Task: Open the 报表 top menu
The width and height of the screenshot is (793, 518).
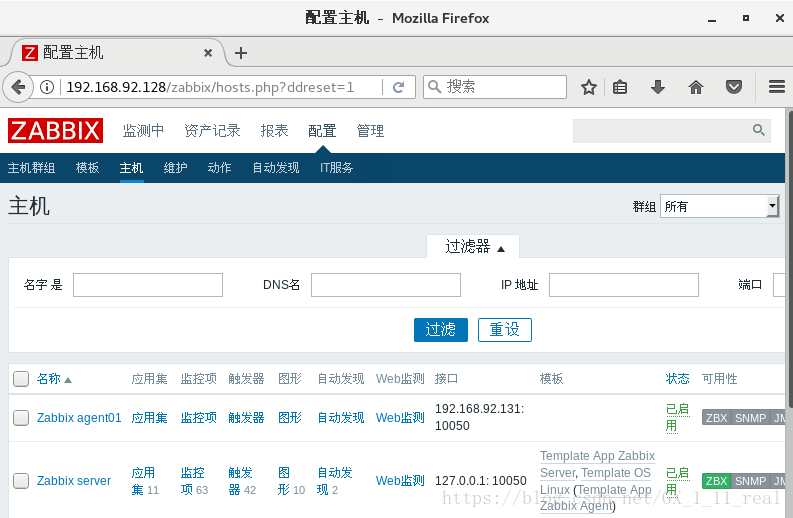Action: click(x=274, y=131)
